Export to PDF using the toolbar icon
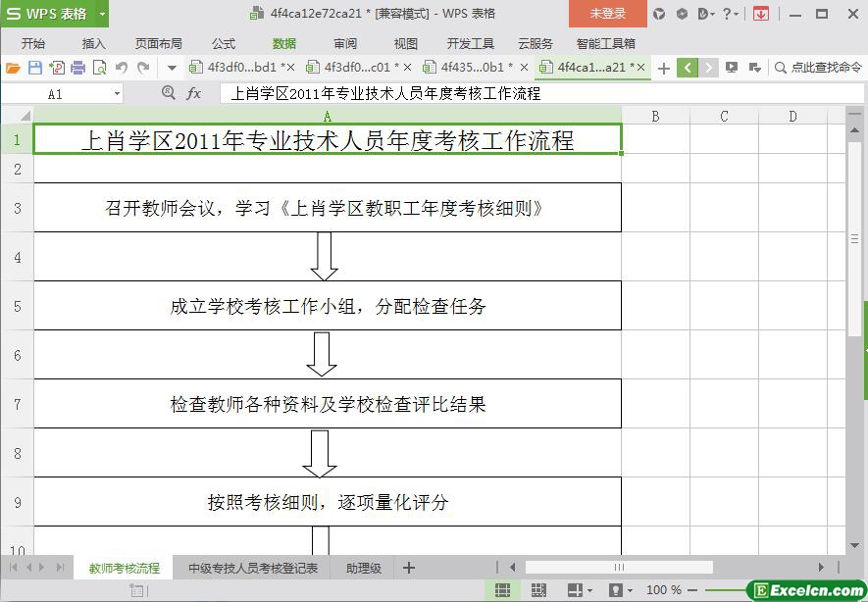 (x=57, y=68)
